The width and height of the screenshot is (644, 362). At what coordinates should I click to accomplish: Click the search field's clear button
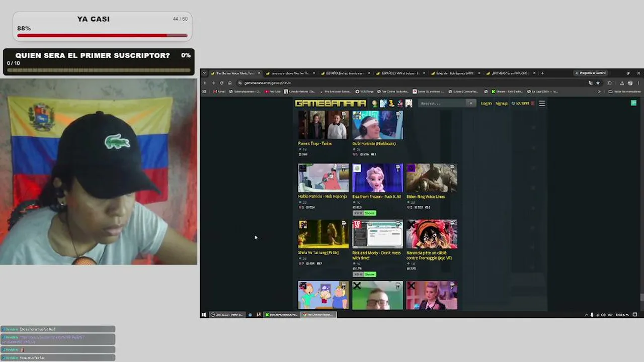[x=470, y=103]
